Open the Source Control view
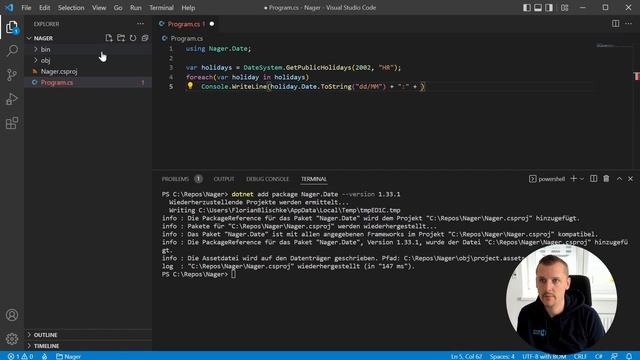The height and width of the screenshot is (360, 640). point(12,75)
